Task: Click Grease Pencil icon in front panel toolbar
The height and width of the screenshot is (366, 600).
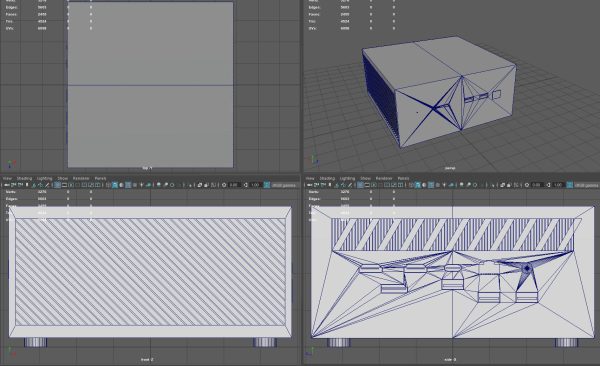Action: 47,185
